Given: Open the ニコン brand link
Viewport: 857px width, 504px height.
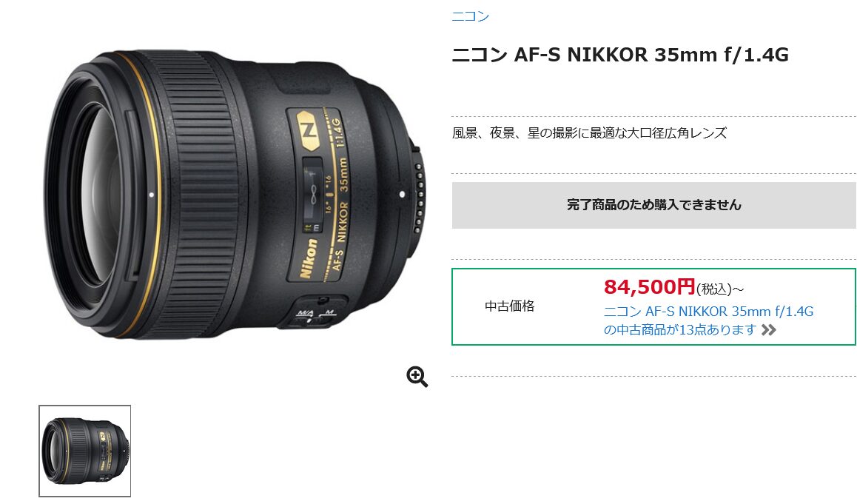Looking at the screenshot, I should point(470,16).
